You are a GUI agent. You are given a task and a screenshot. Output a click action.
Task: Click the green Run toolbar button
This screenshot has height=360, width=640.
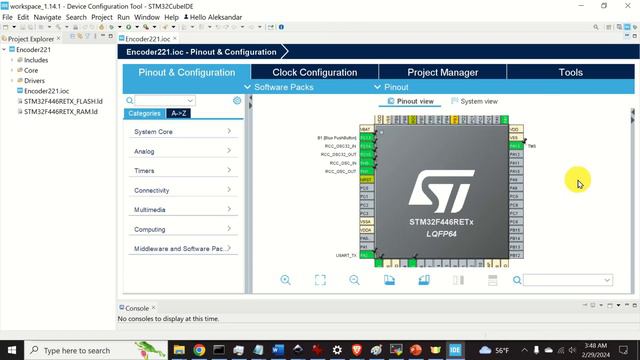point(129,27)
